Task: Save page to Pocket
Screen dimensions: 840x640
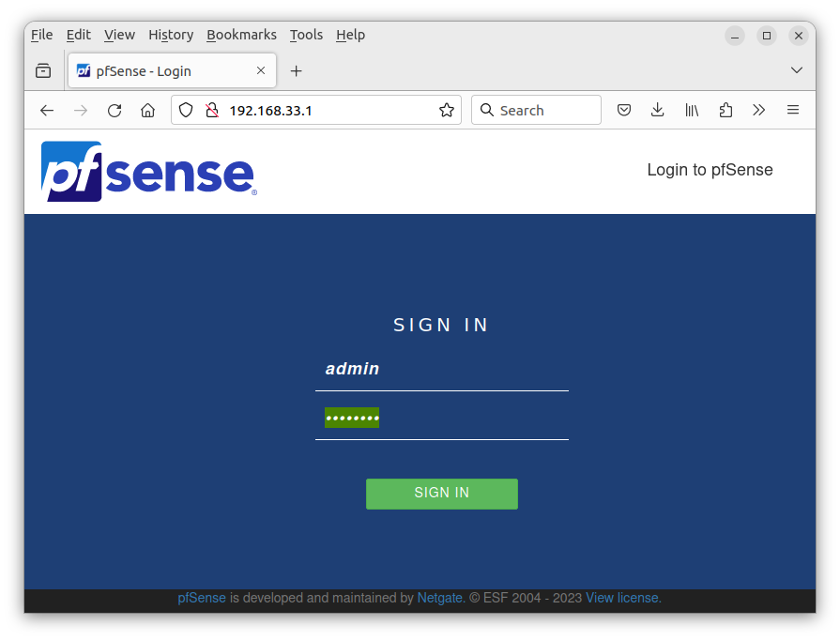Action: [x=623, y=111]
